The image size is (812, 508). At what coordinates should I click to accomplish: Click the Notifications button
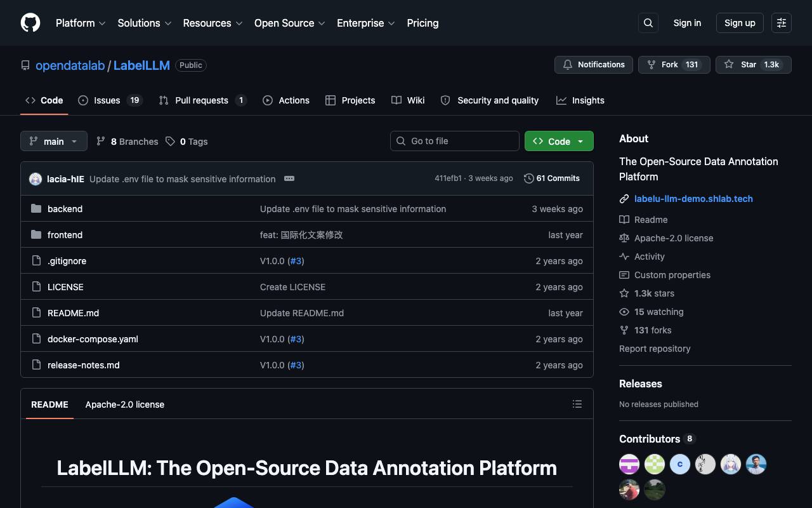[x=594, y=65]
